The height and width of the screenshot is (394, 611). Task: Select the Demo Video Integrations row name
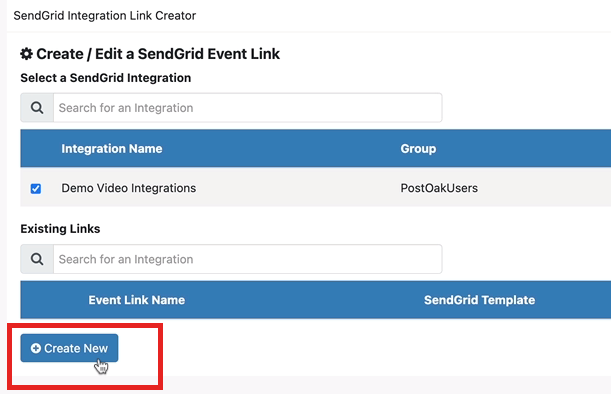coord(129,188)
